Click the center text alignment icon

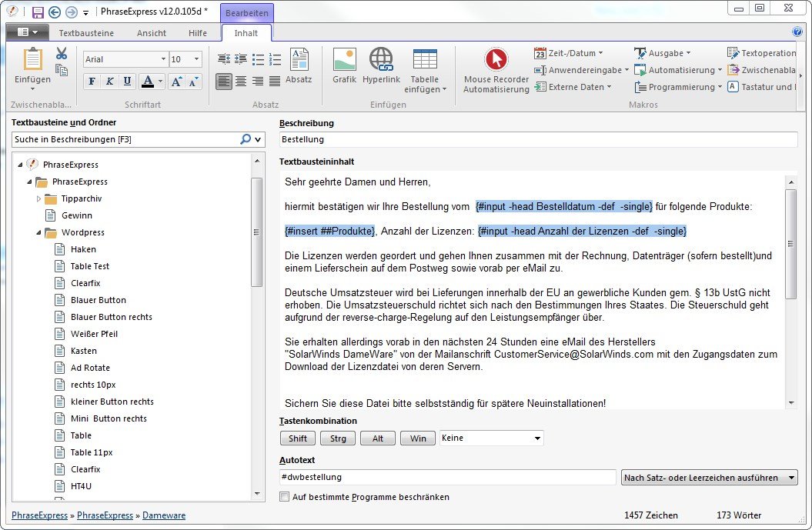click(241, 82)
